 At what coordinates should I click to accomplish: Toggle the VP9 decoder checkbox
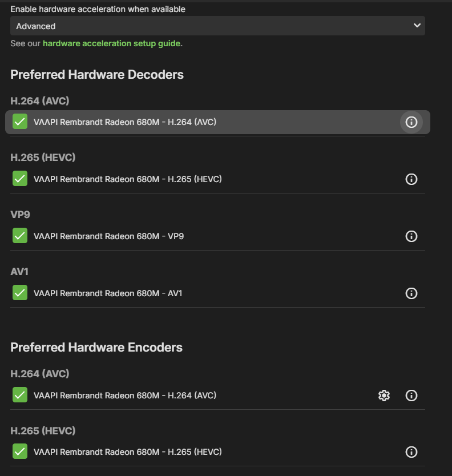20,236
